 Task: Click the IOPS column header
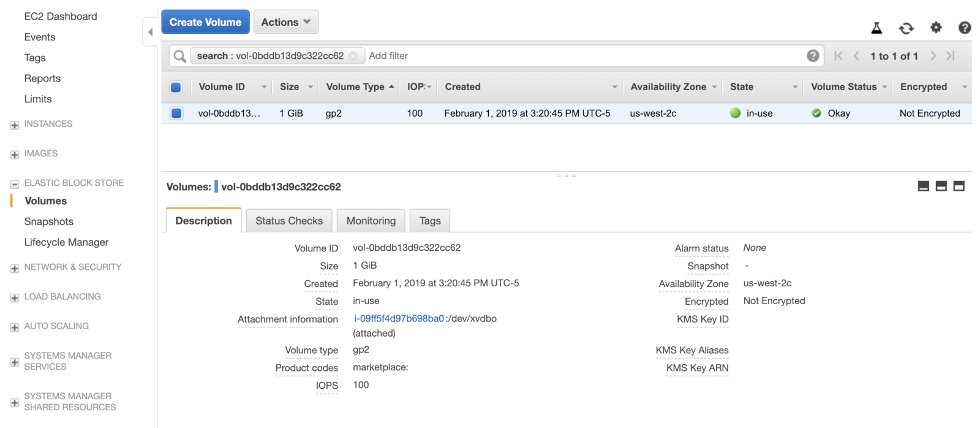[x=417, y=87]
